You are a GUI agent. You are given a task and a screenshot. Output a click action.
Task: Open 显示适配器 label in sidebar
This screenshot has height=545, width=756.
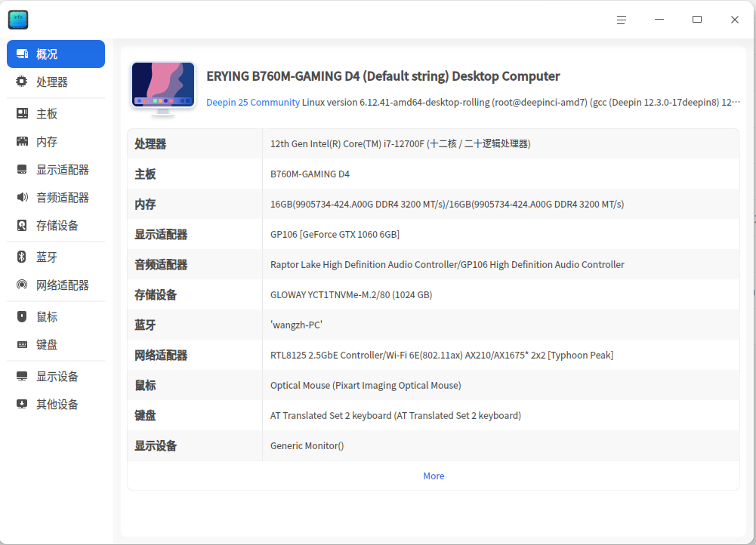tap(63, 170)
